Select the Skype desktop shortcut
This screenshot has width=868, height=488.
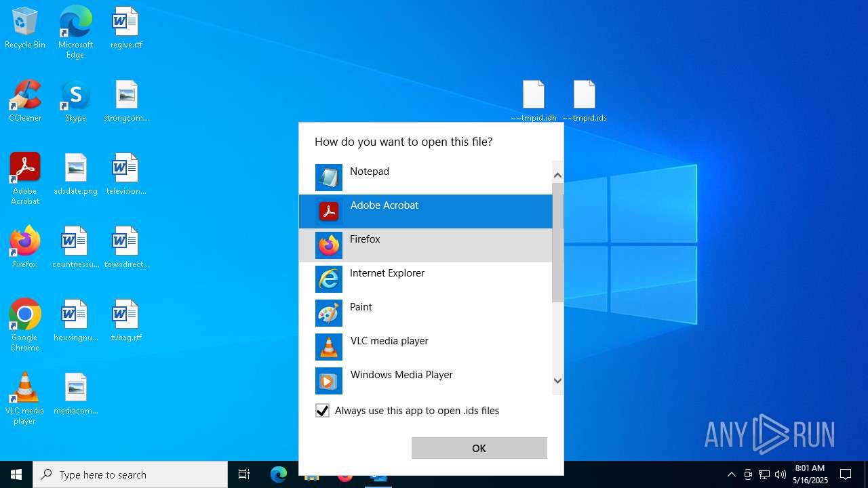75,102
